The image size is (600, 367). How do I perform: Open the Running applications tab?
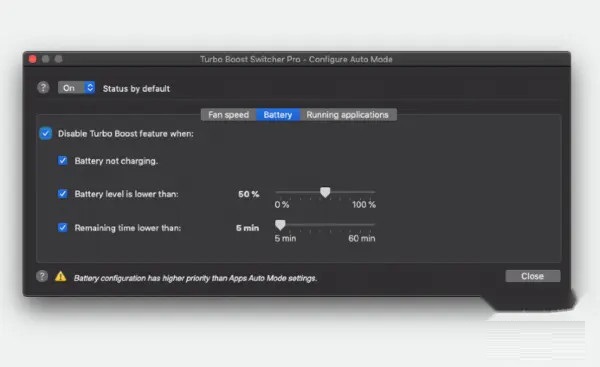pyautogui.click(x=347, y=115)
